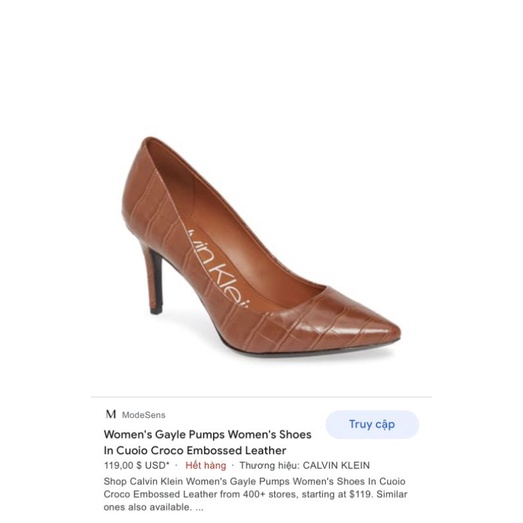Open the ModeSens source name
Screen dimensions: 523x523
143,415
